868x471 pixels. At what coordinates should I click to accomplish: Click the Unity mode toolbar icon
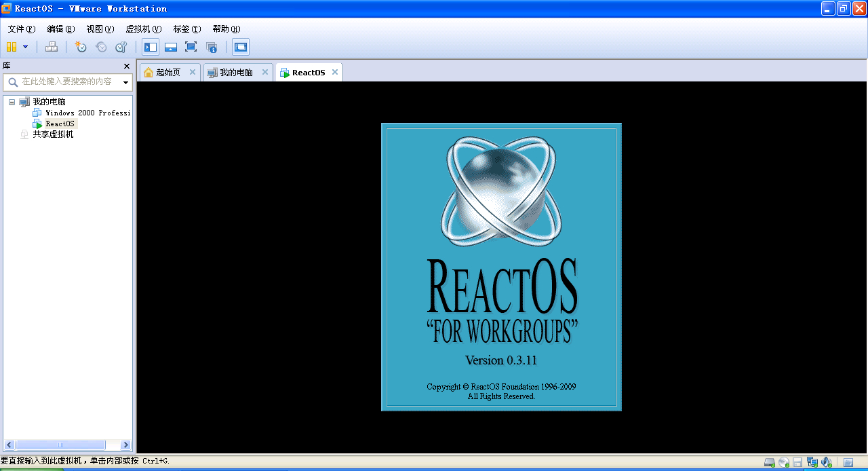point(212,47)
